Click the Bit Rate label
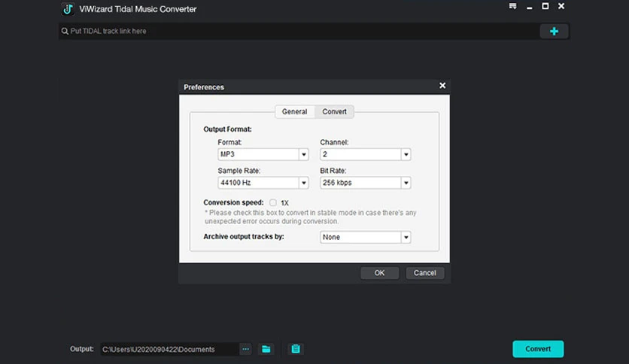Image resolution: width=629 pixels, height=364 pixels. [333, 171]
